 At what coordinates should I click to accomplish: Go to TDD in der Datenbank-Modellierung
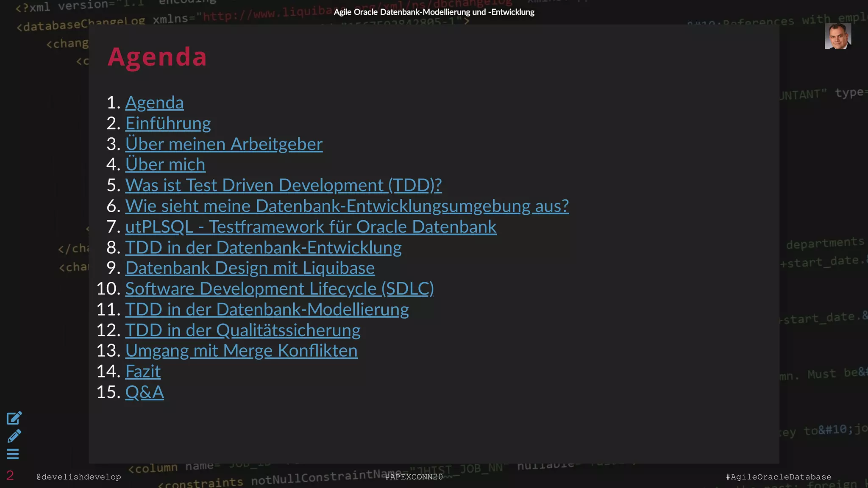pos(267,309)
